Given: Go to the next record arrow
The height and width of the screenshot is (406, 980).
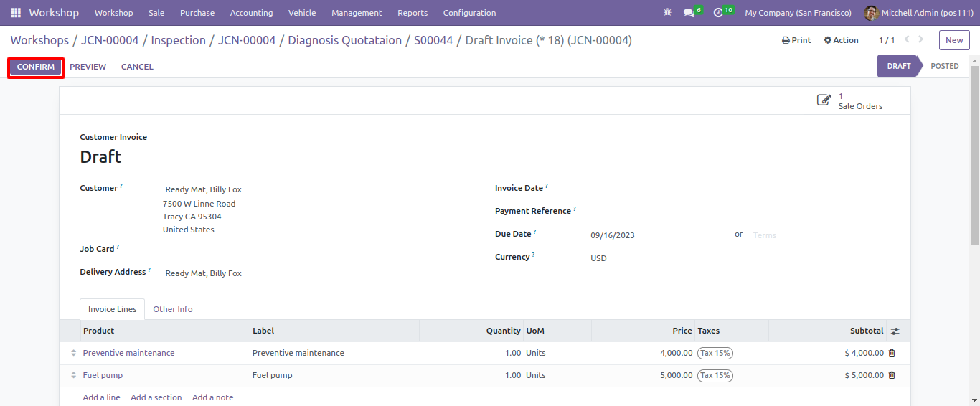Looking at the screenshot, I should (921, 40).
